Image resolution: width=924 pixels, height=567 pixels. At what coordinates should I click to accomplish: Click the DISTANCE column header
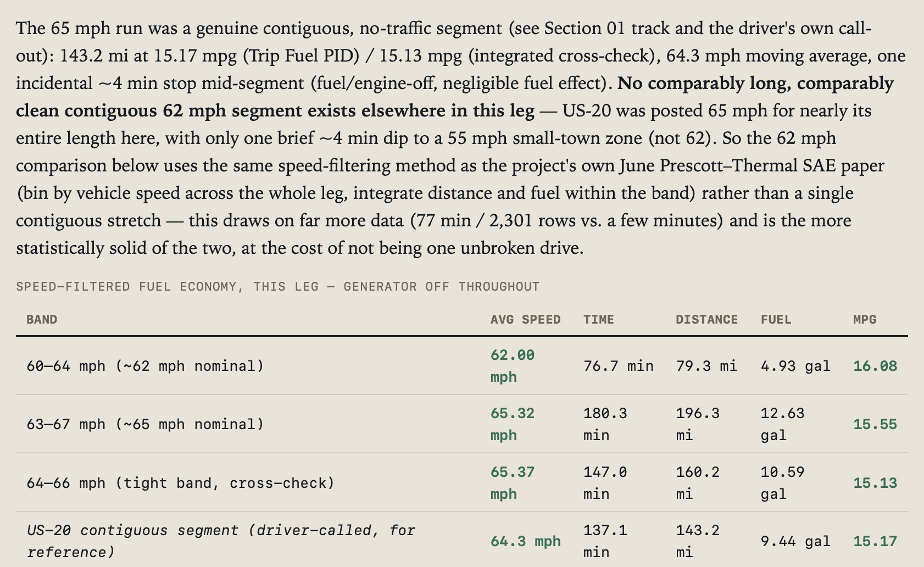point(706,319)
